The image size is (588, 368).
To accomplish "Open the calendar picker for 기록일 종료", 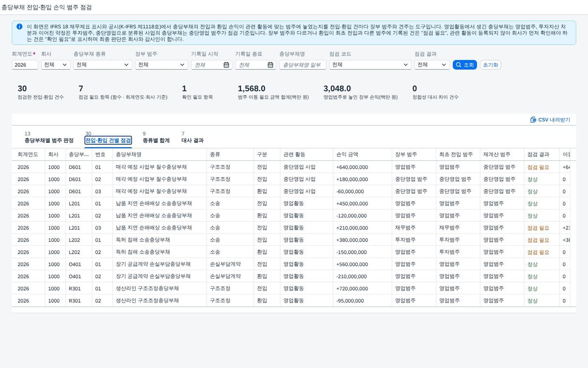I will pos(270,65).
